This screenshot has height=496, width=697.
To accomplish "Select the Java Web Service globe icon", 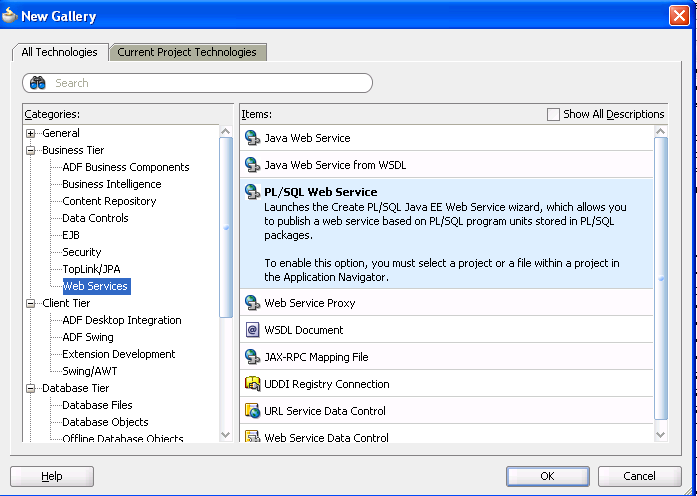I will pos(252,138).
